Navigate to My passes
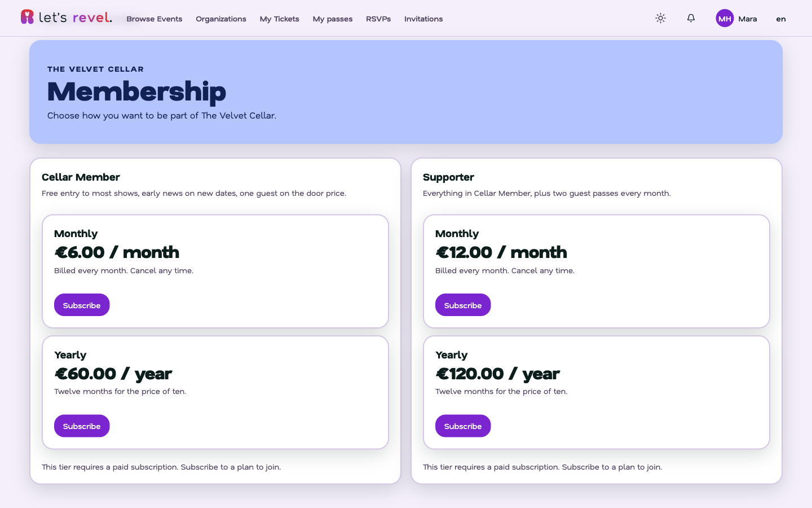Image resolution: width=812 pixels, height=508 pixels. coord(333,19)
